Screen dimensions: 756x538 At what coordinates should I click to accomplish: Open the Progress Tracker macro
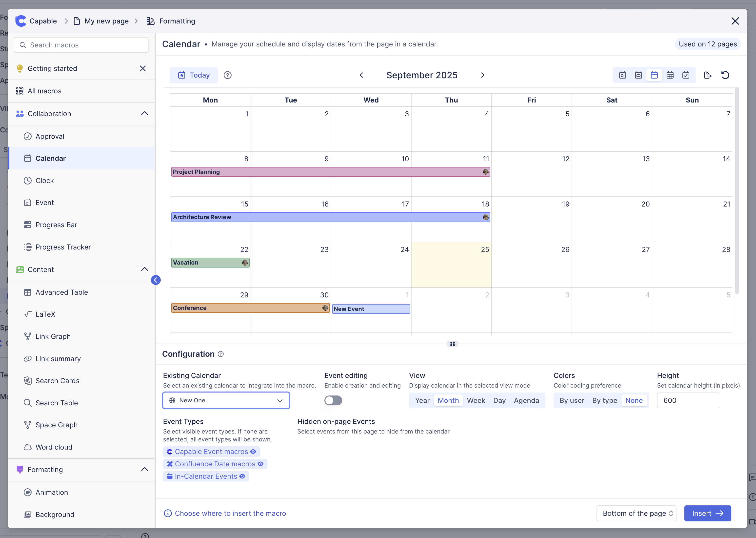pyautogui.click(x=63, y=247)
